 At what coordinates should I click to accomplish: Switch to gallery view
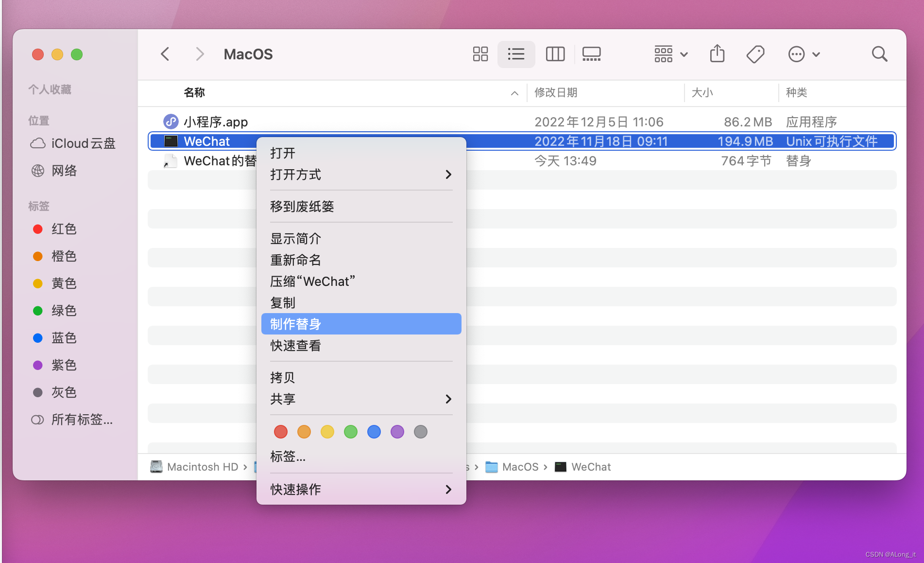tap(591, 54)
